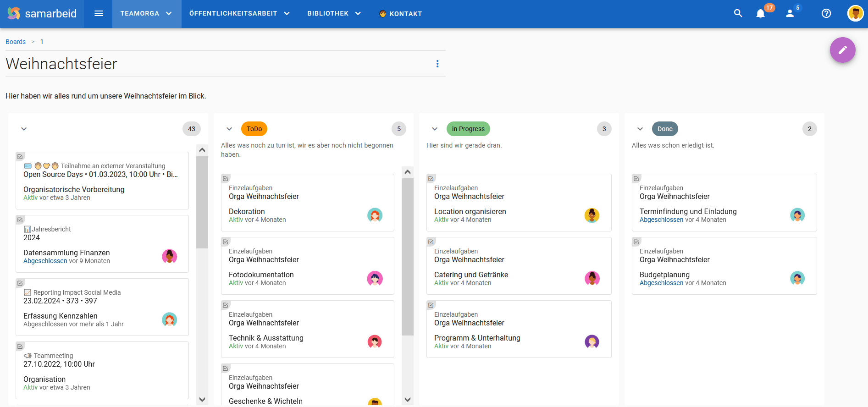Open notifications bell with 17 badge
This screenshot has height=407, width=868.
click(761, 14)
